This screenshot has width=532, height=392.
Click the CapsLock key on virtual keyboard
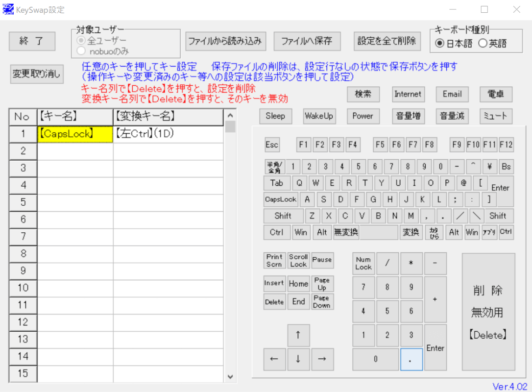click(281, 199)
